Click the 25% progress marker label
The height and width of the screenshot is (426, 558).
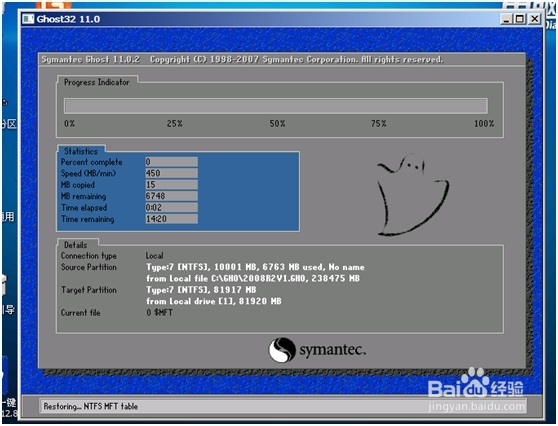175,124
